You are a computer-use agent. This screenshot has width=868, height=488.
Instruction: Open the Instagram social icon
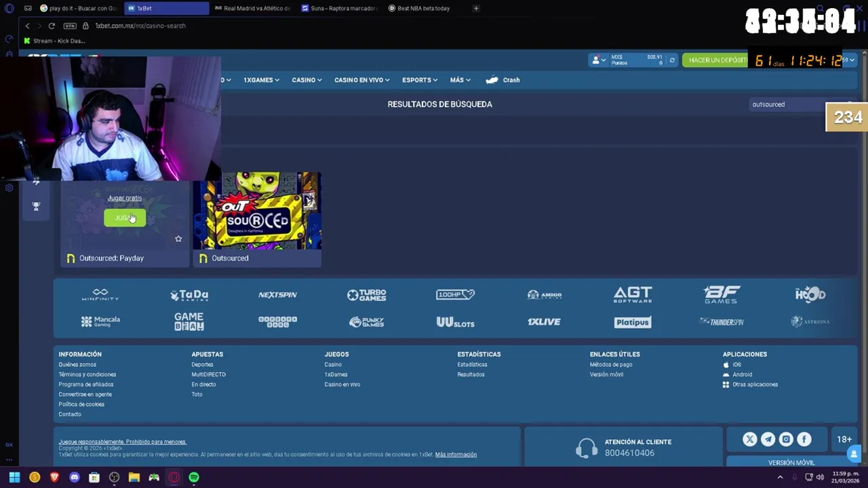tap(786, 440)
